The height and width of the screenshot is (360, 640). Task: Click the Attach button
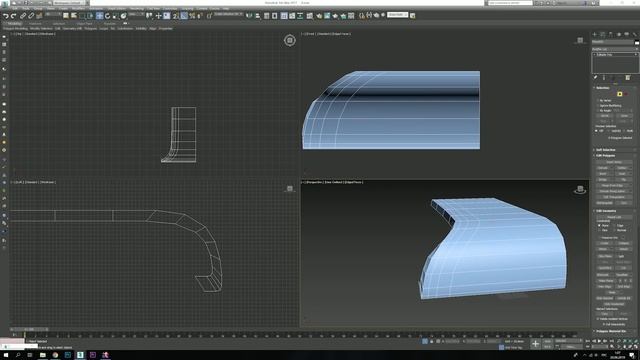click(x=603, y=249)
